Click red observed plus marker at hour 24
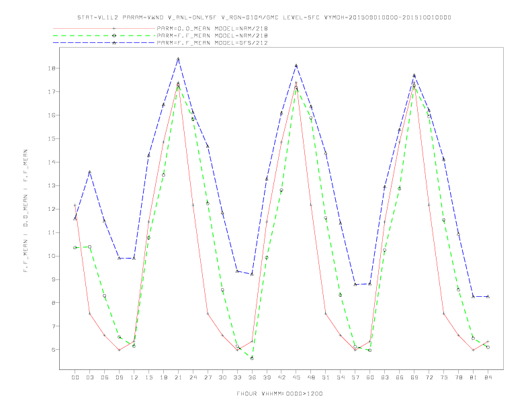This screenshot has height=411, width=532. click(193, 205)
